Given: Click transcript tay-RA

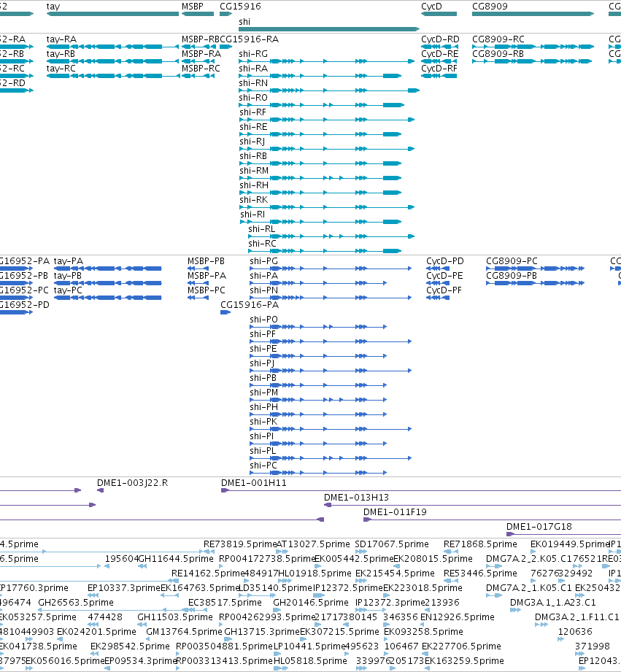Looking at the screenshot, I should point(61,39).
